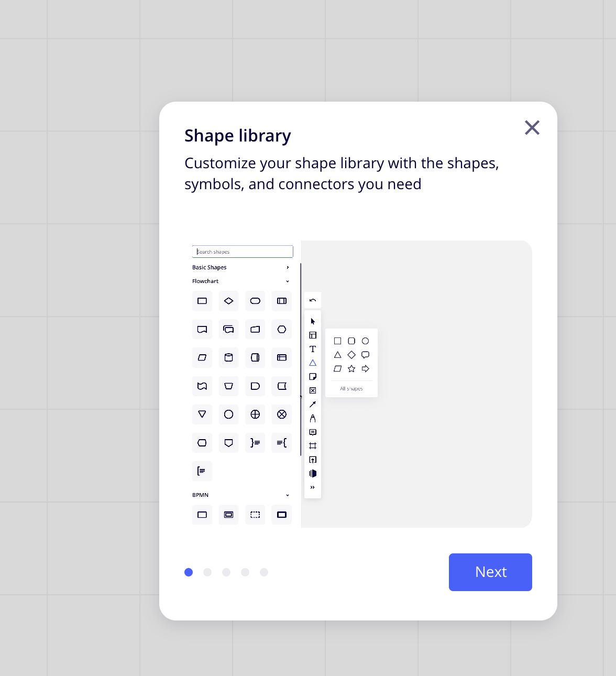
Task: Open the All shapes link
Action: click(x=351, y=389)
